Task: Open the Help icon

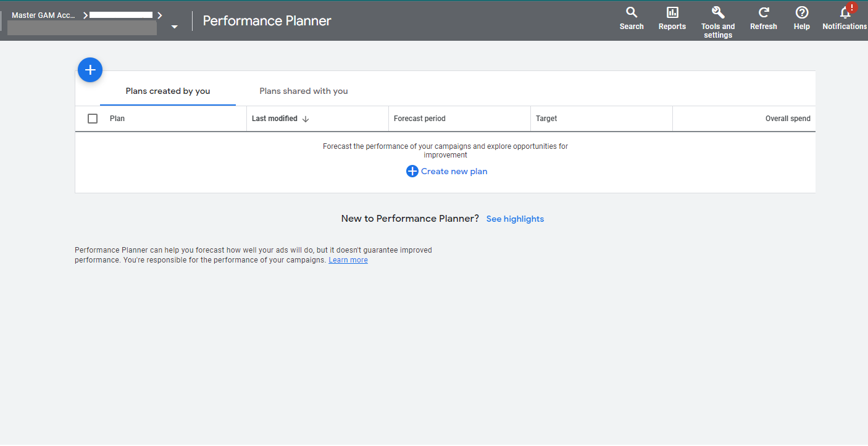Action: coord(801,17)
